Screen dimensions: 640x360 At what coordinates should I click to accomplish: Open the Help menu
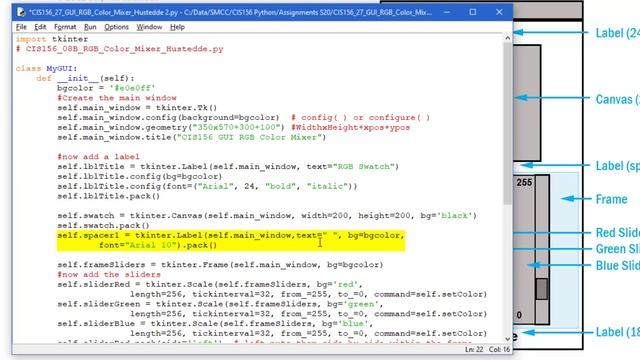pos(177,27)
